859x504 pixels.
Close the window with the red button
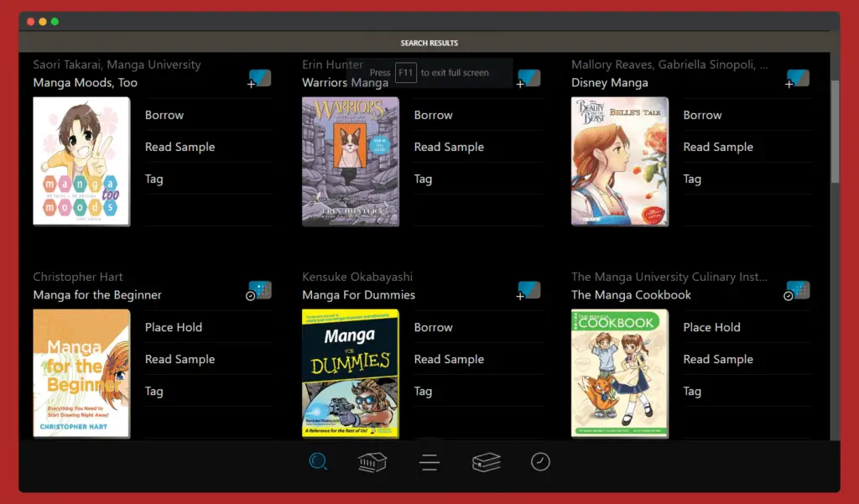(31, 21)
